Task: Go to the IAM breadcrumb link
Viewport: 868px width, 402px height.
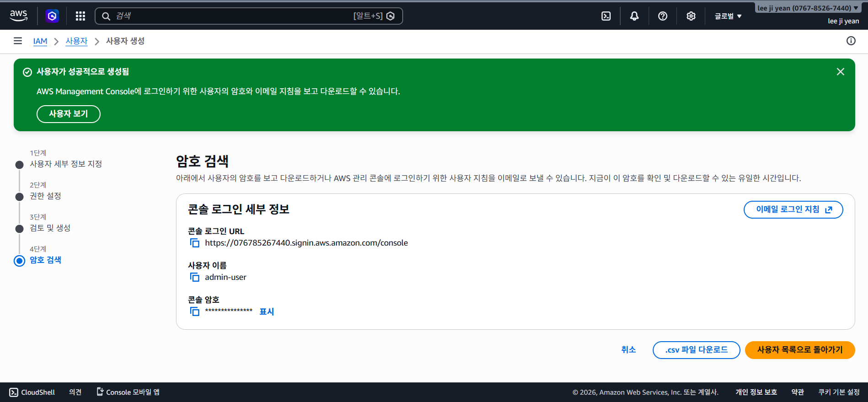Action: coord(40,41)
